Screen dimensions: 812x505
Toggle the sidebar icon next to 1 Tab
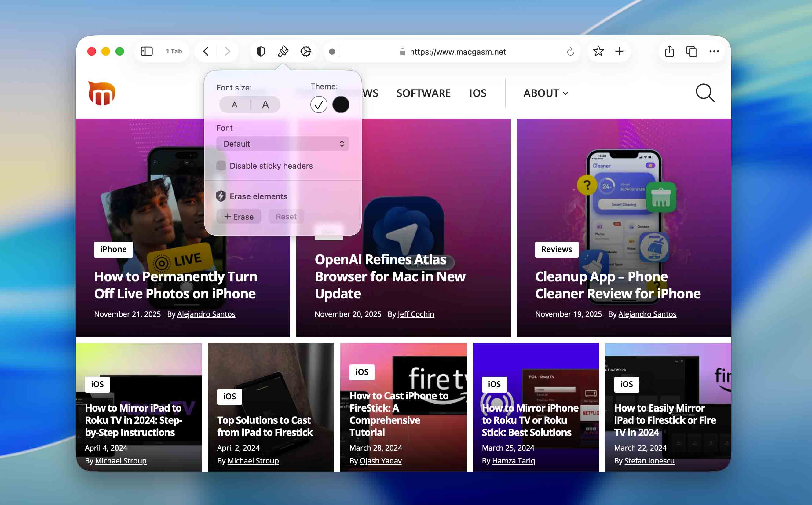146,51
